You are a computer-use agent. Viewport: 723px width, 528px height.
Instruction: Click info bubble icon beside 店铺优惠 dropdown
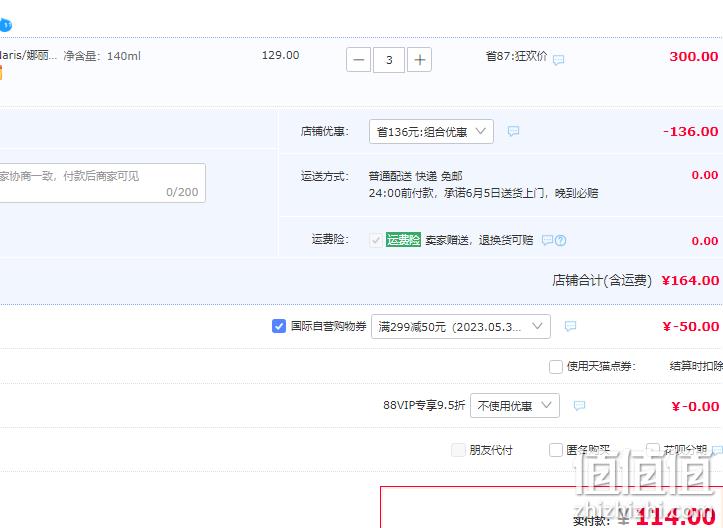[x=513, y=131]
